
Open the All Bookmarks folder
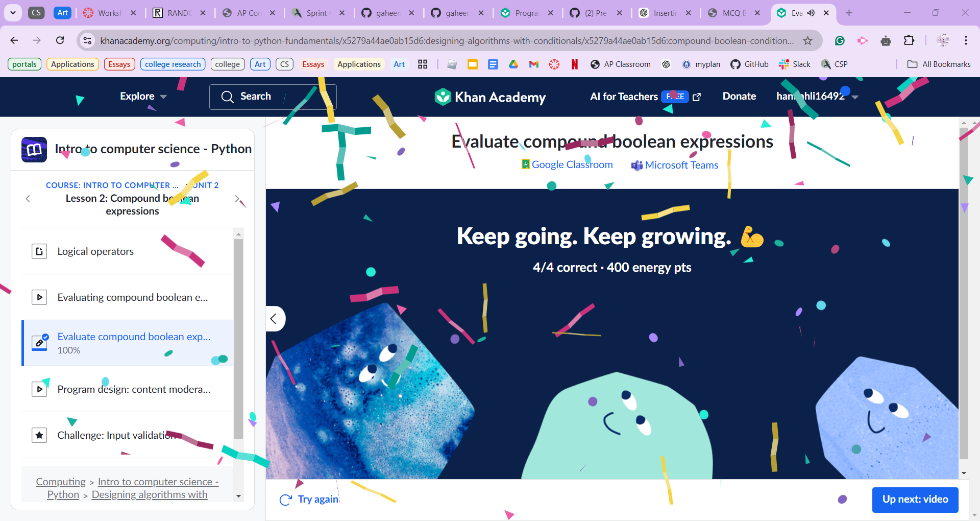tap(939, 64)
